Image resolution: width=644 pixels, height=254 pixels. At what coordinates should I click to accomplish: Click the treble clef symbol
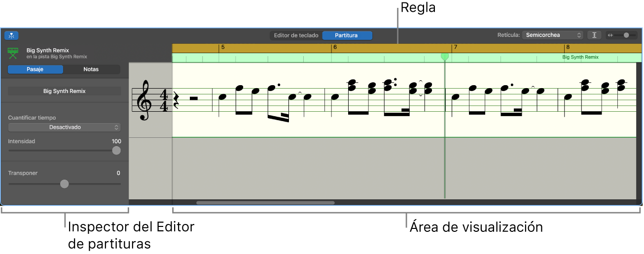144,100
